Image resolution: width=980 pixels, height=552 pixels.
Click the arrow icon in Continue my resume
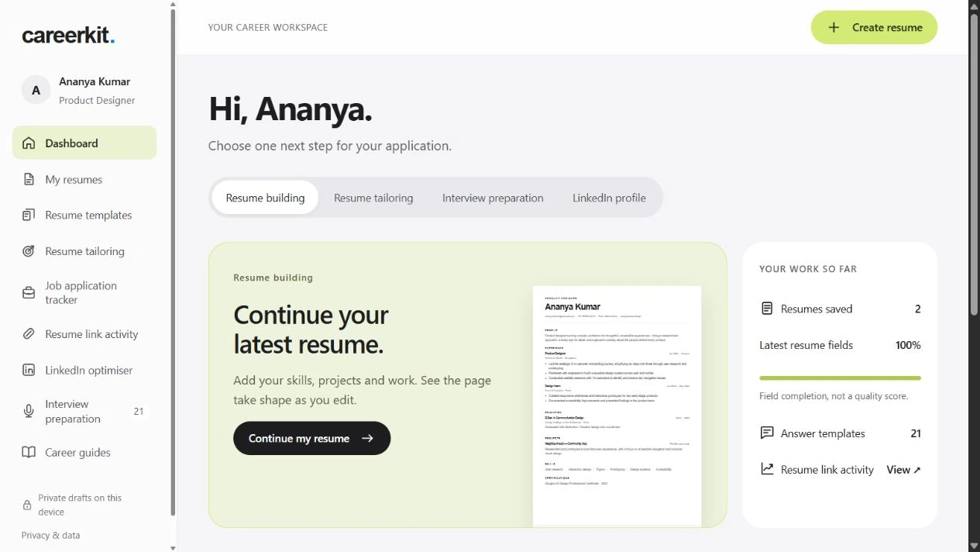click(367, 438)
